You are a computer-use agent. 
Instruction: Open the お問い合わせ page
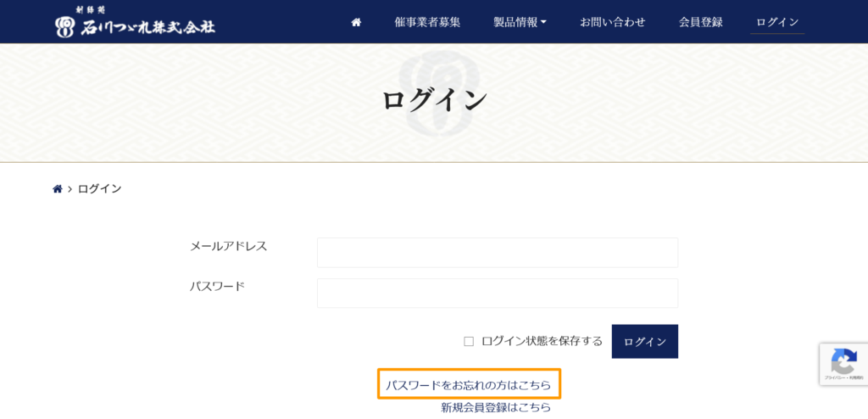tap(612, 22)
